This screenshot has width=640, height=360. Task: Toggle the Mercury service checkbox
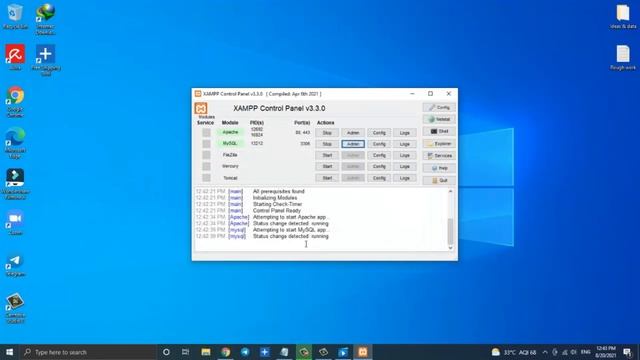pyautogui.click(x=206, y=167)
